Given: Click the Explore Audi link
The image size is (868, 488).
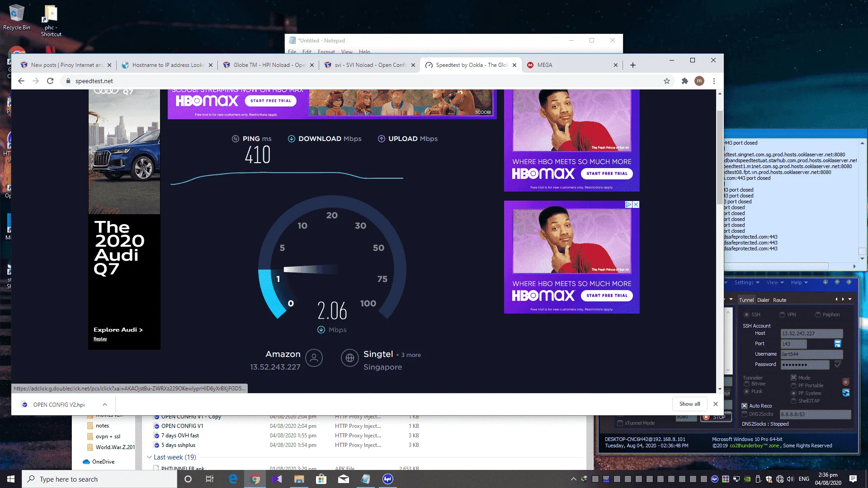Looking at the screenshot, I should [118, 330].
